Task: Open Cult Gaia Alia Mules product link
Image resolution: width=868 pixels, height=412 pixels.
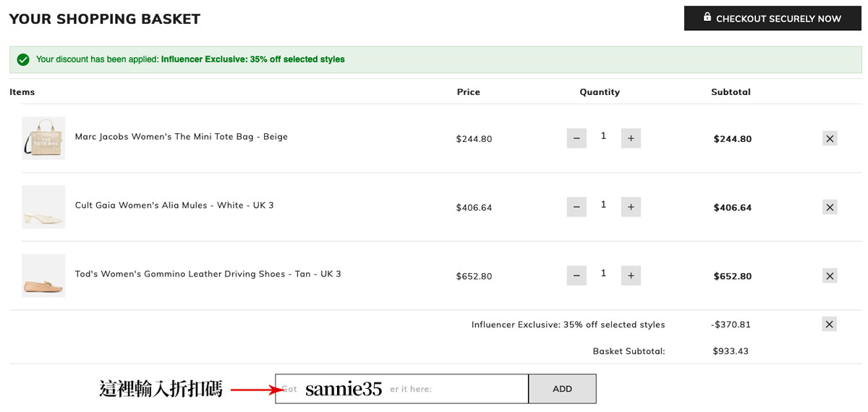Action: [x=174, y=206]
